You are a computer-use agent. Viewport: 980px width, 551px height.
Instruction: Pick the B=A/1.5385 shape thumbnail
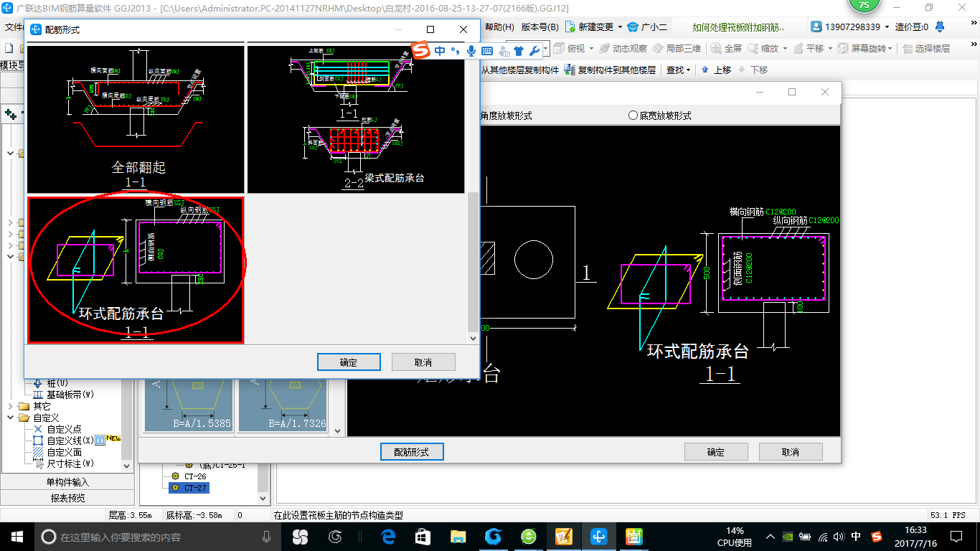[189, 405]
